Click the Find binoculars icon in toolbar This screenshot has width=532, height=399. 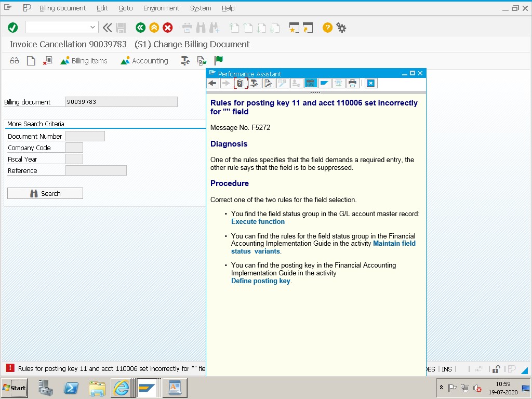point(201,28)
